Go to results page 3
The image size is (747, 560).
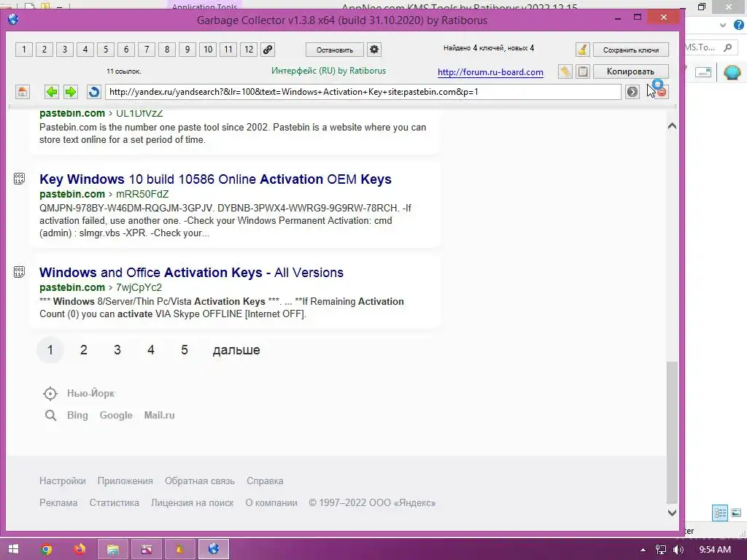click(x=117, y=350)
